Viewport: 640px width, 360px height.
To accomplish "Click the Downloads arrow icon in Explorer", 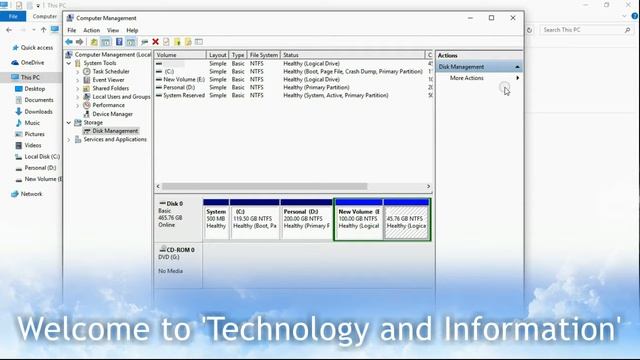I will [18, 111].
